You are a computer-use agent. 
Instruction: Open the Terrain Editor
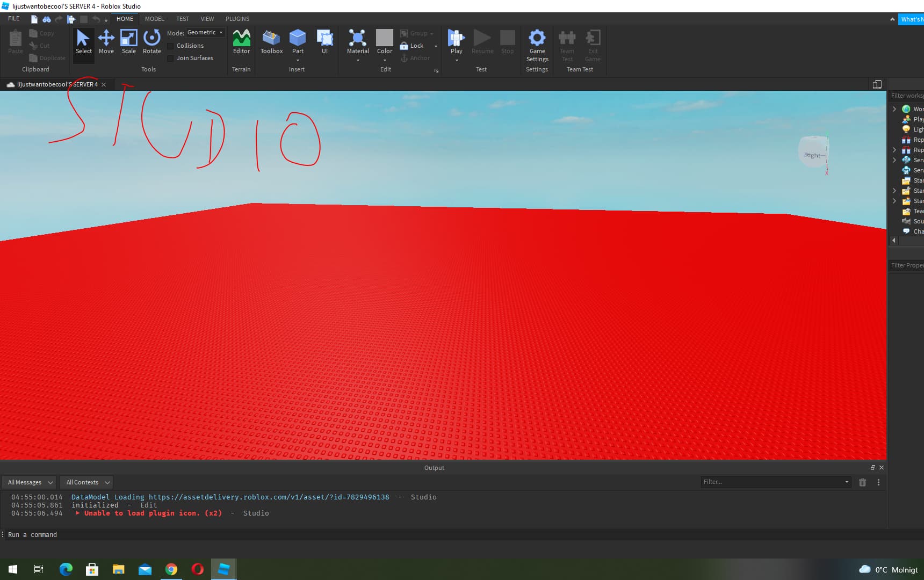click(x=241, y=41)
